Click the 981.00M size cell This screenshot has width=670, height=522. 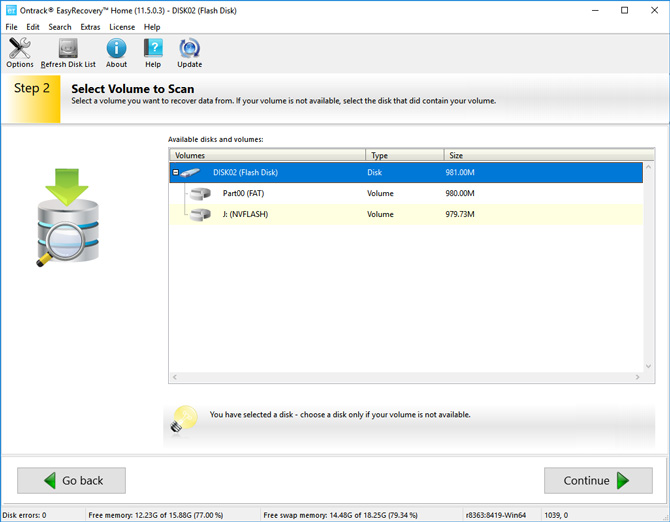(460, 173)
